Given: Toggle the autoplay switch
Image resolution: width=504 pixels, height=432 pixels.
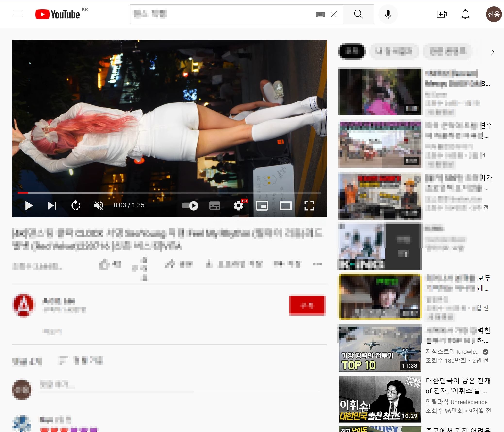Looking at the screenshot, I should point(190,205).
